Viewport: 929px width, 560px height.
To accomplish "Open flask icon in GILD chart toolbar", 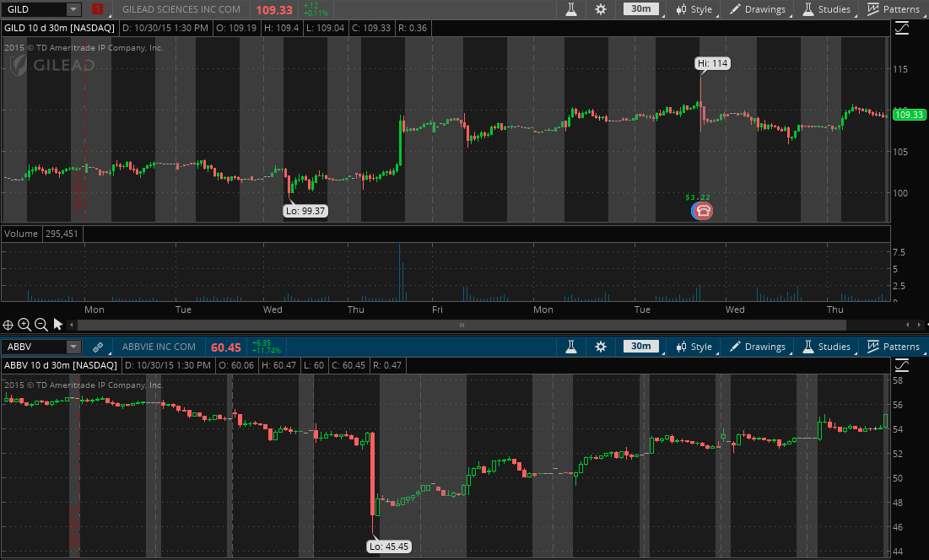I will pyautogui.click(x=571, y=9).
